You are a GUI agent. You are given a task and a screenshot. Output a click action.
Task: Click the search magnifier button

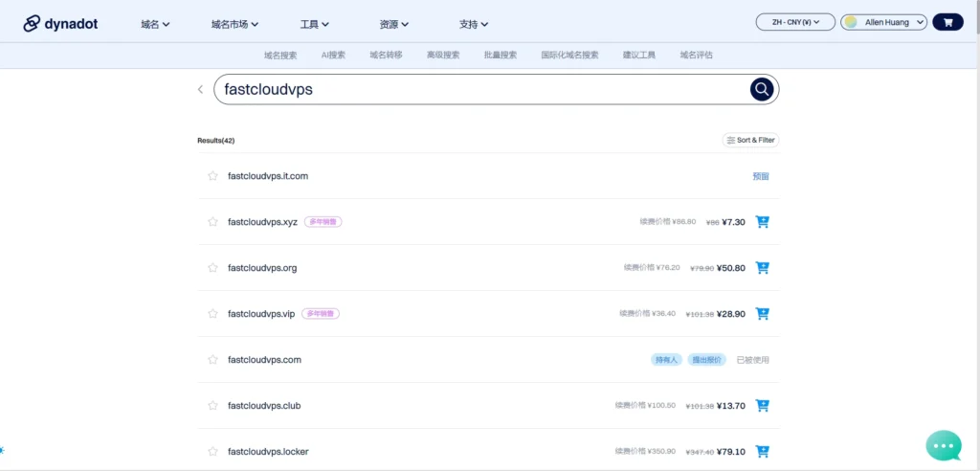(x=761, y=89)
